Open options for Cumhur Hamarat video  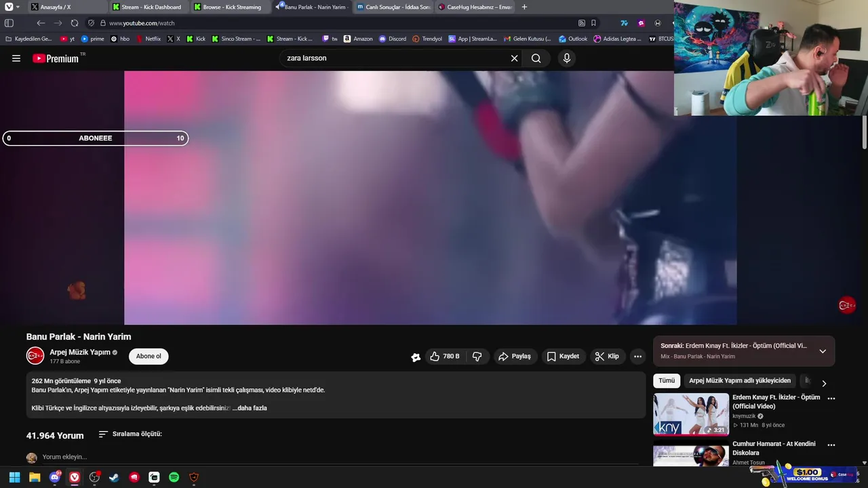[831, 445]
